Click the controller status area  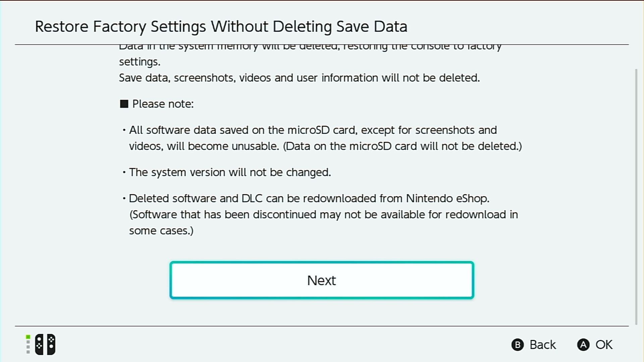pyautogui.click(x=40, y=344)
